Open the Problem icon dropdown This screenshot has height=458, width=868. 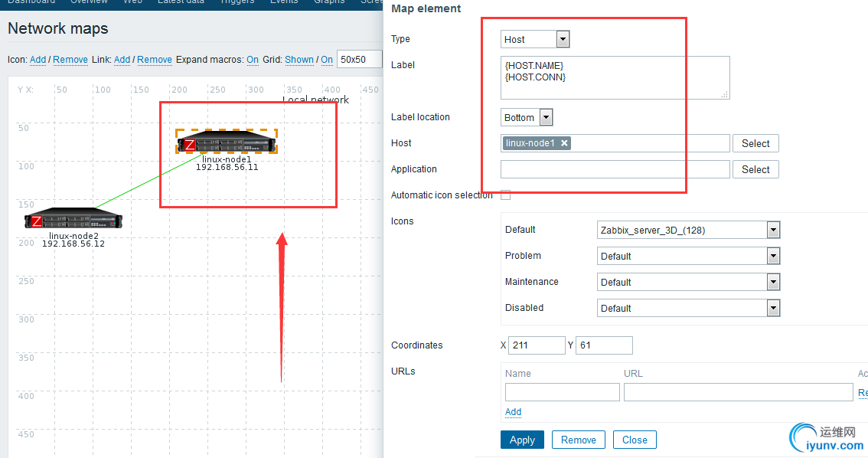coord(688,256)
